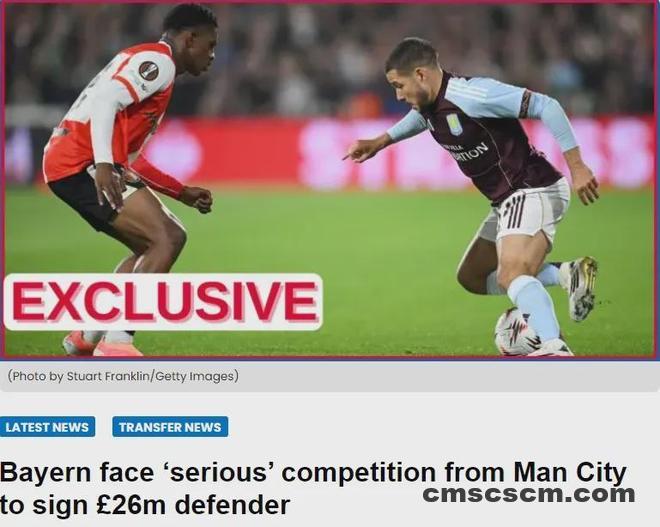660x527 pixels.
Task: Click the pink boots at the bottom left
Action: (103, 344)
